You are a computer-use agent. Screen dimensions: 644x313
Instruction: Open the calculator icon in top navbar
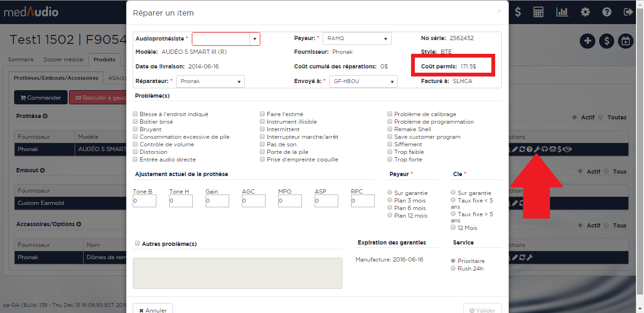pos(538,12)
